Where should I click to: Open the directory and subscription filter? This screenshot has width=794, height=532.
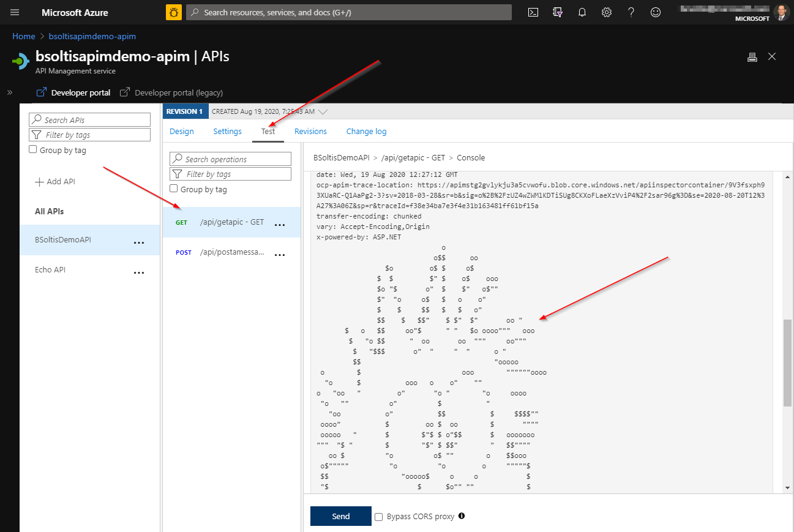pos(558,12)
